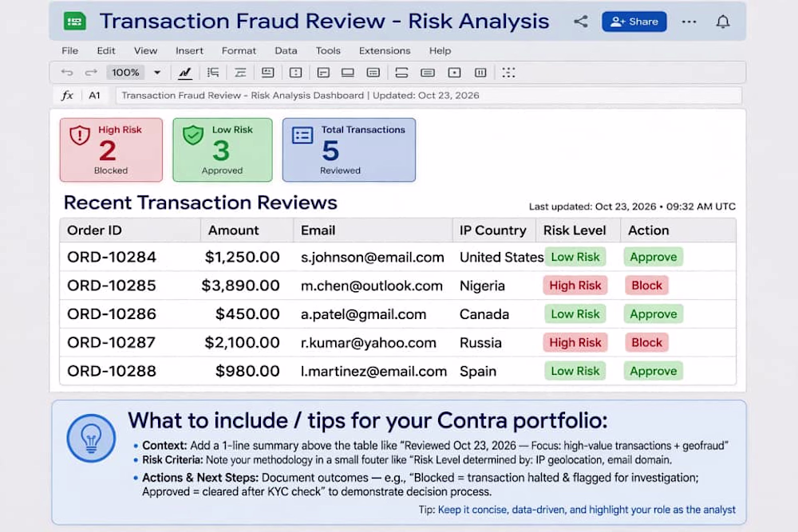Open the notifications bell
798x532 pixels.
click(723, 22)
